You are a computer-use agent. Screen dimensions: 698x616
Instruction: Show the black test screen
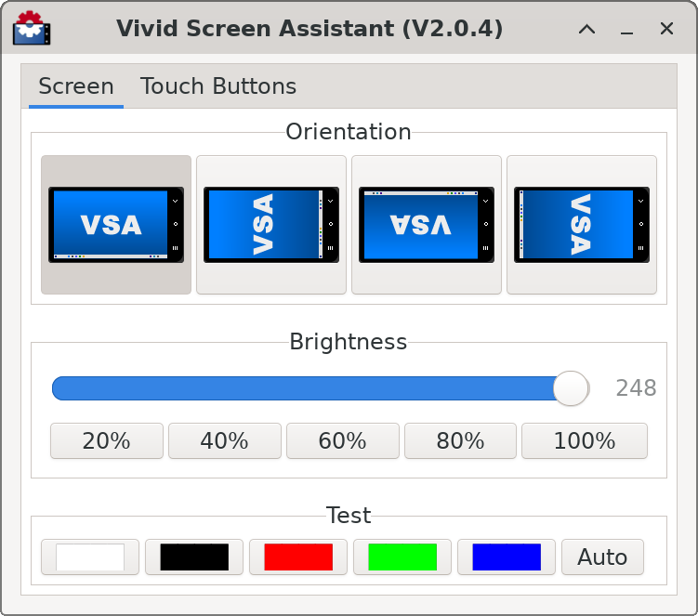pos(194,557)
